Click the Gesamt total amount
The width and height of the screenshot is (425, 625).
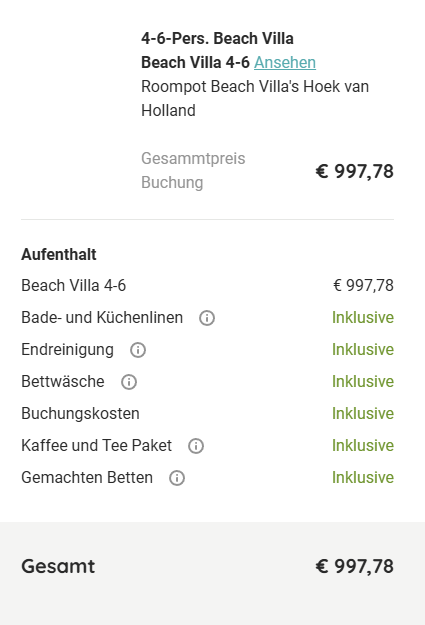click(x=354, y=566)
